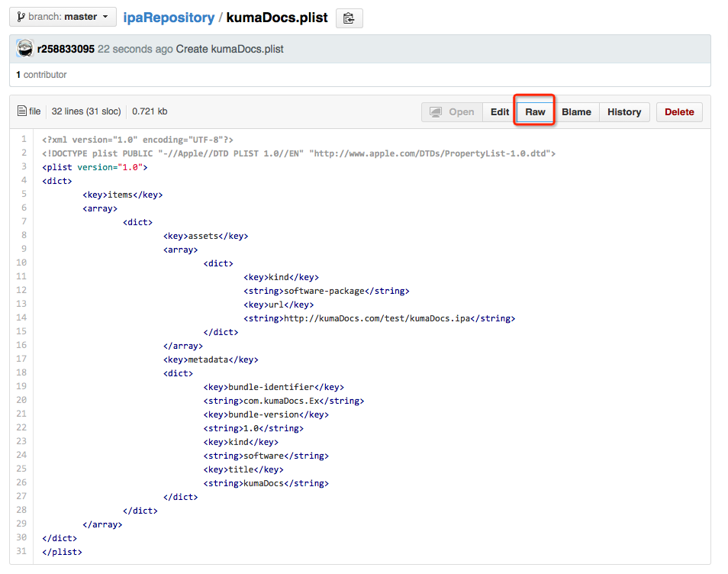The image size is (728, 574).
Task: Click the file icon beside the file label
Action: 22,111
